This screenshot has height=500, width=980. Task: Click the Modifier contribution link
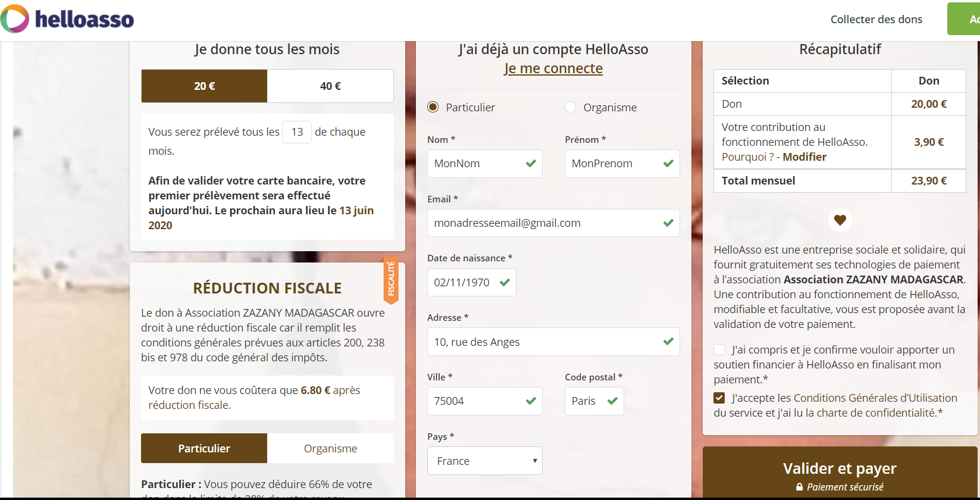(x=804, y=157)
